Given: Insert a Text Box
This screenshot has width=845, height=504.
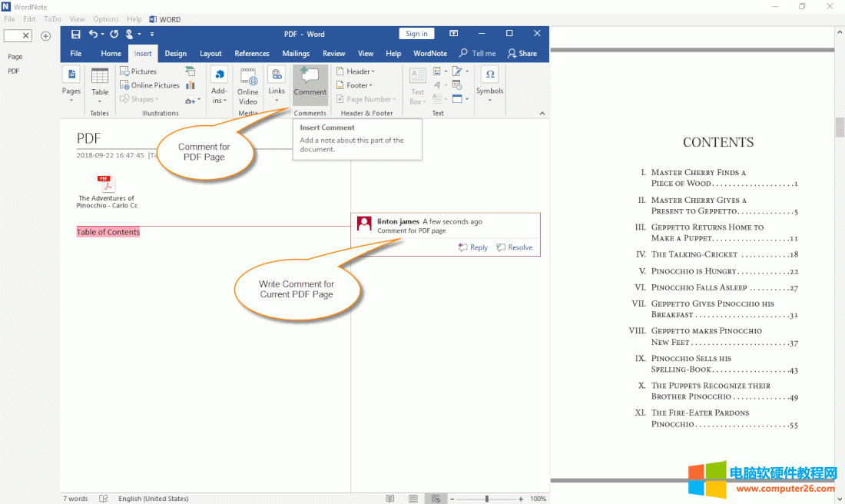Looking at the screenshot, I should (x=417, y=83).
